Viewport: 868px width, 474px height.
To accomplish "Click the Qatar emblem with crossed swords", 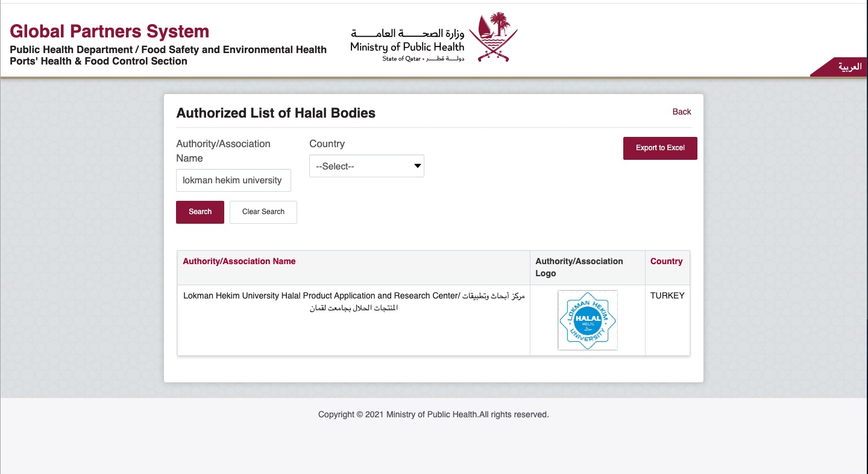I will coord(493,37).
